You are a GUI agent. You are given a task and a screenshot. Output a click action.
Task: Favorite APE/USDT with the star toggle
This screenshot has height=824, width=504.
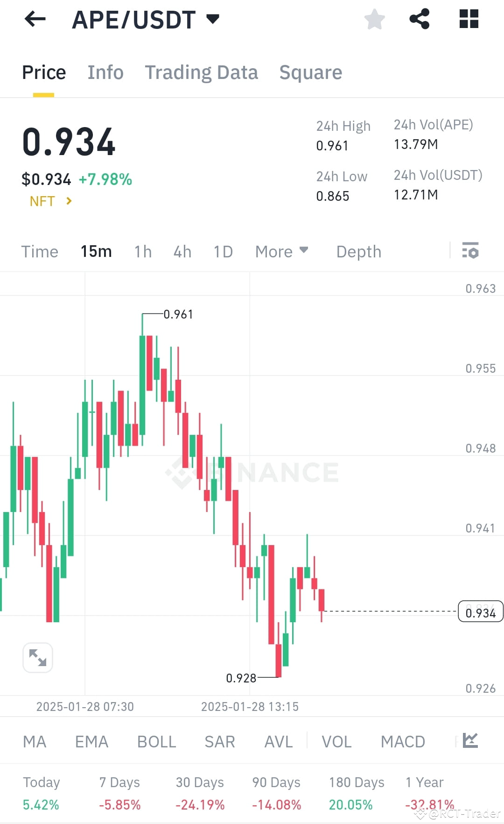(x=375, y=19)
